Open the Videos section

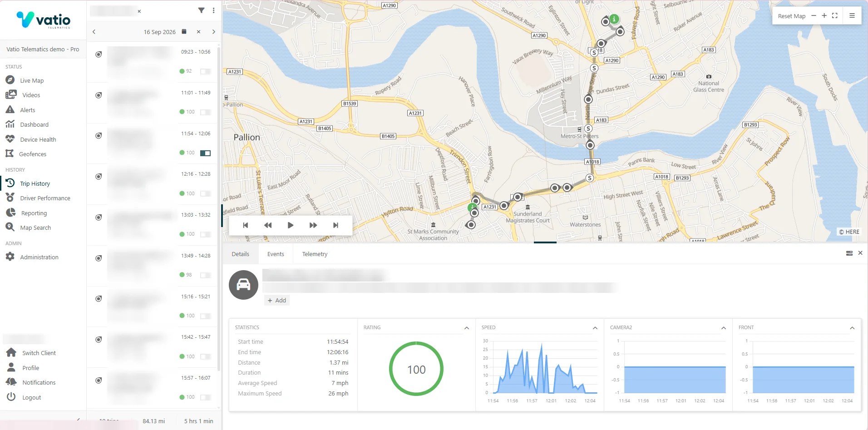(31, 95)
